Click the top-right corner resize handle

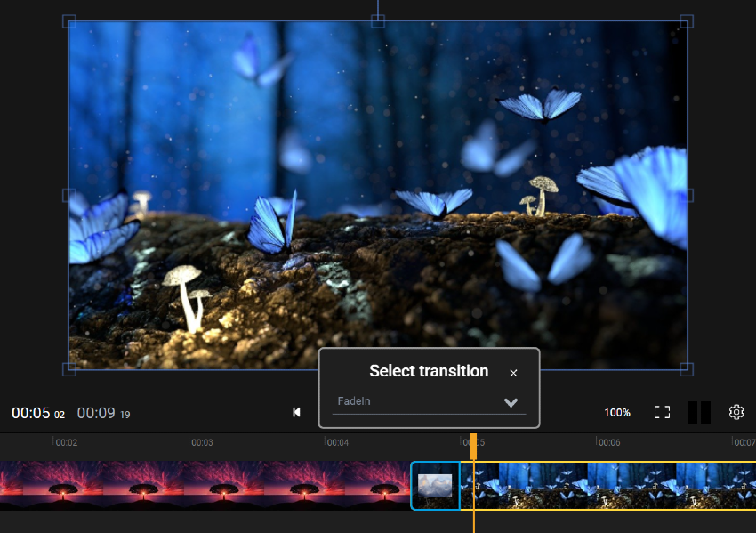[x=687, y=21]
